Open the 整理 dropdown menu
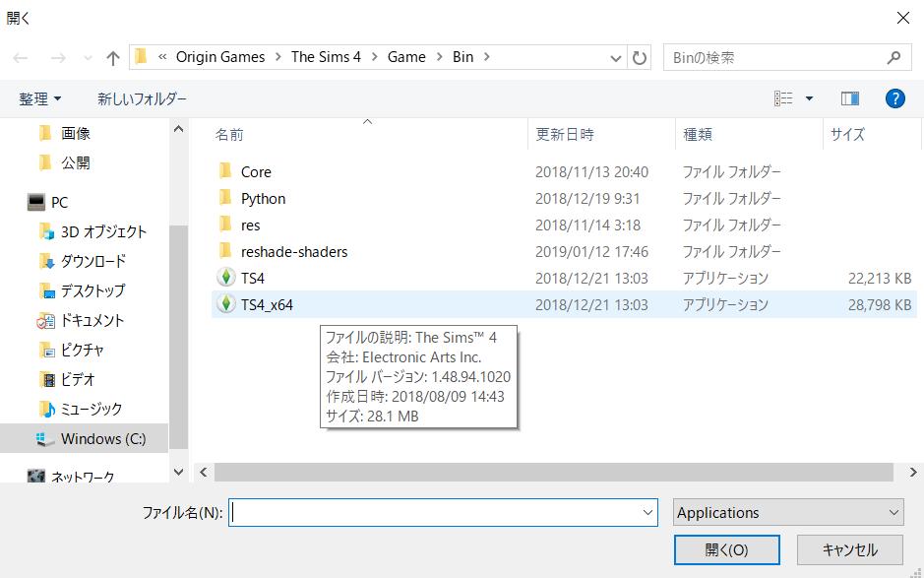The height and width of the screenshot is (578, 924). [40, 98]
